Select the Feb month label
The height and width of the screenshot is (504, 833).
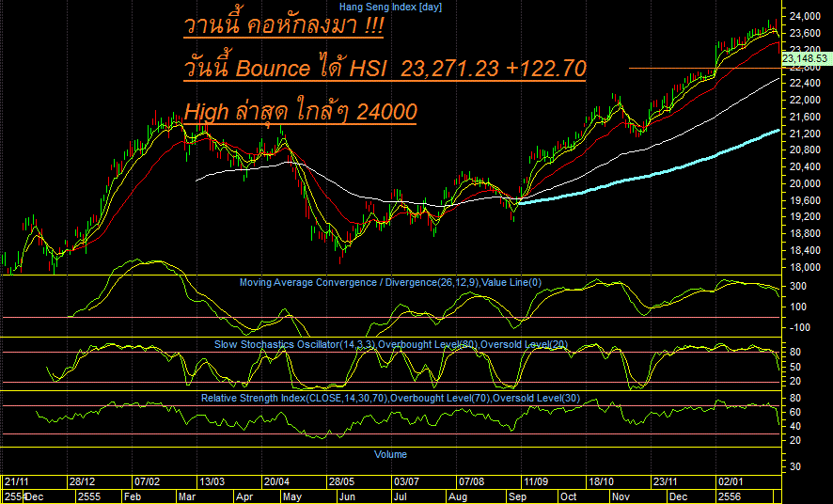[x=131, y=496]
